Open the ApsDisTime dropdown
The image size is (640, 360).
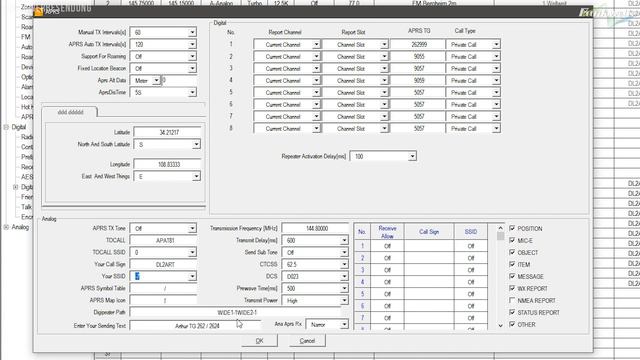[192, 93]
